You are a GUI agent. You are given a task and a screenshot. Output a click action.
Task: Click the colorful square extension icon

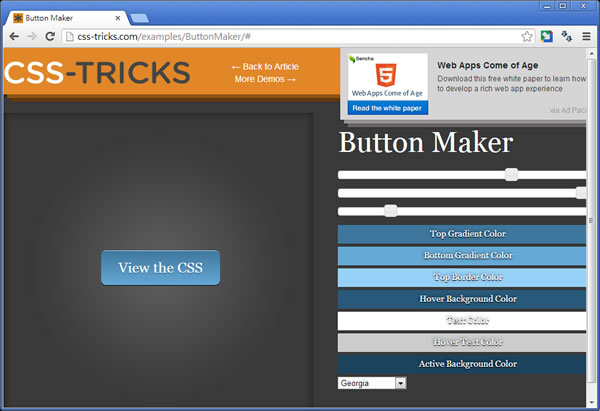[547, 36]
